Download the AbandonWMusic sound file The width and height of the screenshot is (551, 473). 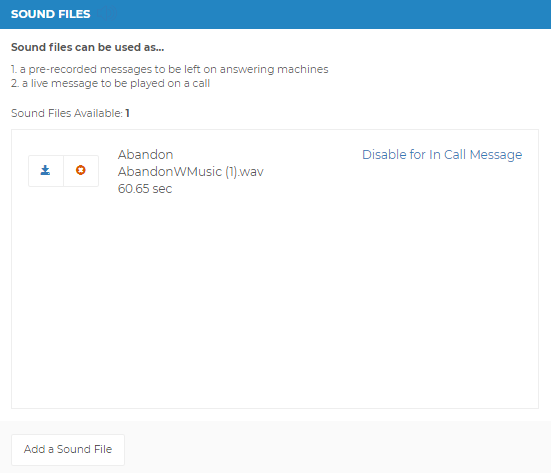coord(46,171)
